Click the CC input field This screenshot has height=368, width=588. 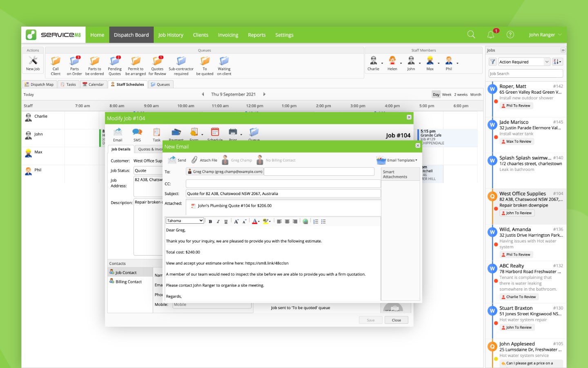click(283, 184)
